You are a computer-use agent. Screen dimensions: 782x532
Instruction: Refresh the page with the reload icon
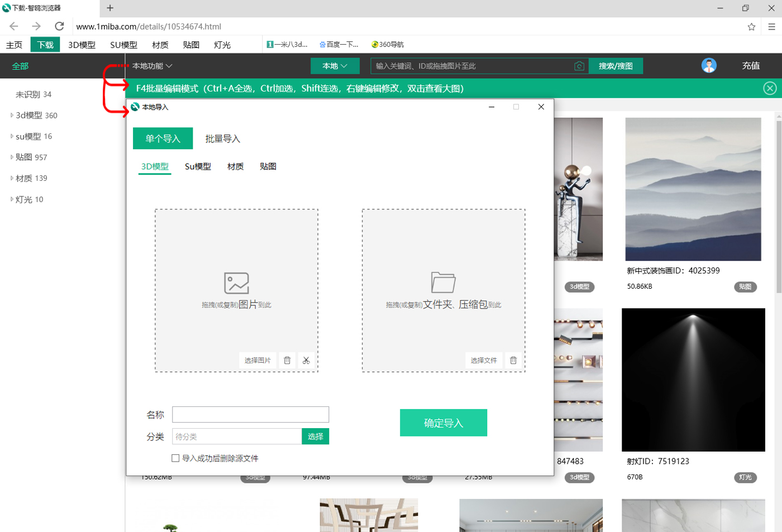tap(59, 26)
